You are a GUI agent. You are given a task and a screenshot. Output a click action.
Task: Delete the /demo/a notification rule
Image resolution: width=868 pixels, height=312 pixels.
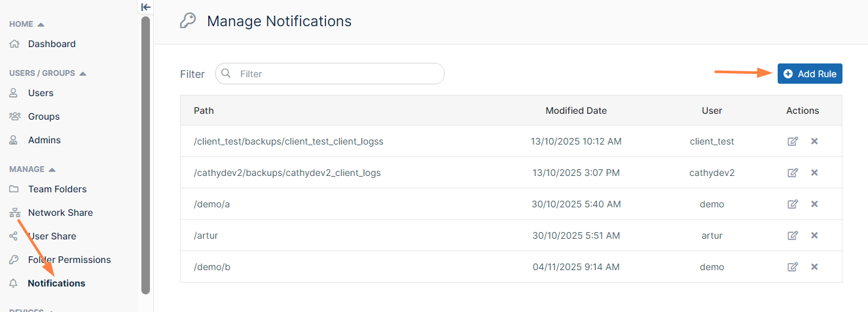[814, 204]
